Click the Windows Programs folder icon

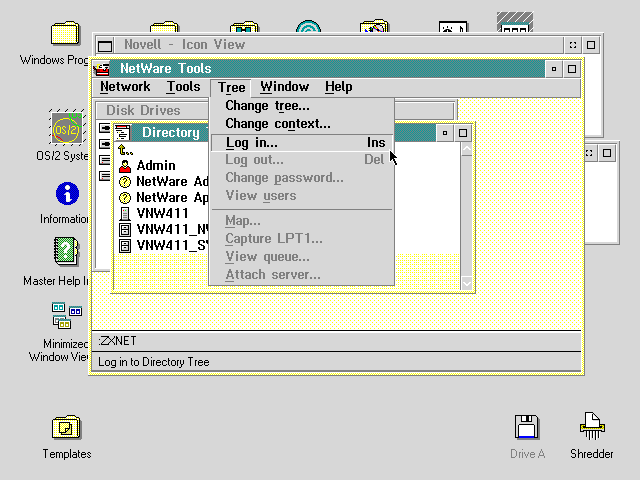coord(65,33)
